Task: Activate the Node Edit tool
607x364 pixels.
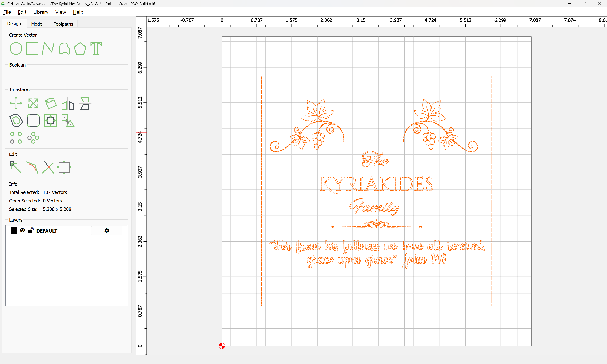Action: 15,167
